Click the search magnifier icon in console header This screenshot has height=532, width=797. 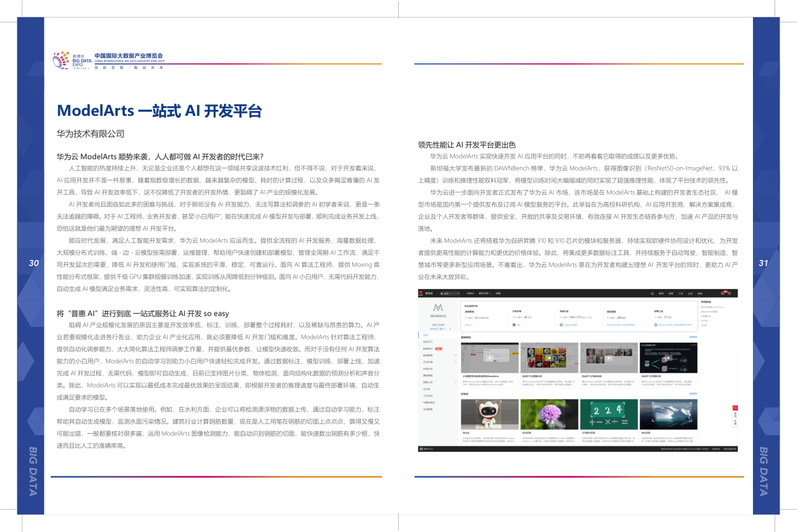tap(652, 293)
